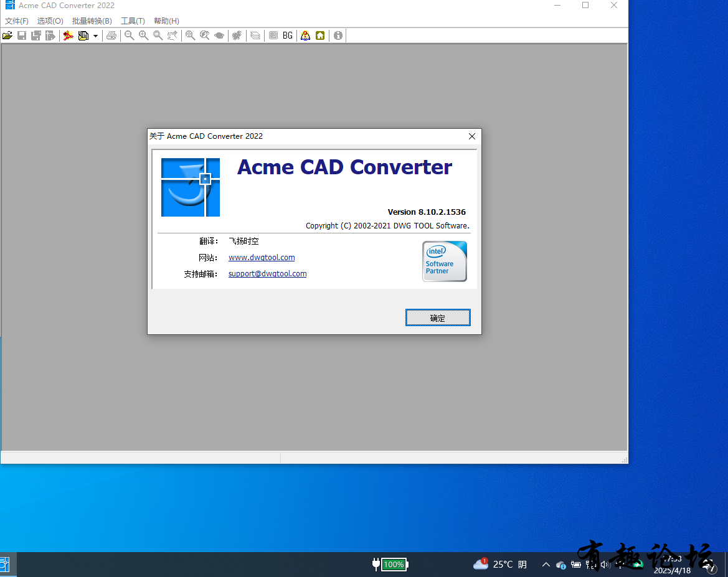
Task: Click the OneDrive cloud tray icon
Action: [x=561, y=565]
